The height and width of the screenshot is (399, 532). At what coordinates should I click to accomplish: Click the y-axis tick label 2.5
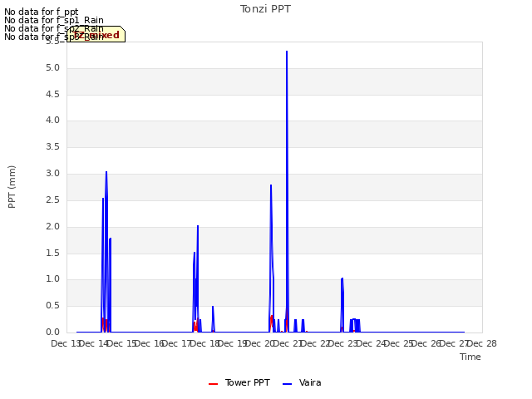click(x=52, y=199)
